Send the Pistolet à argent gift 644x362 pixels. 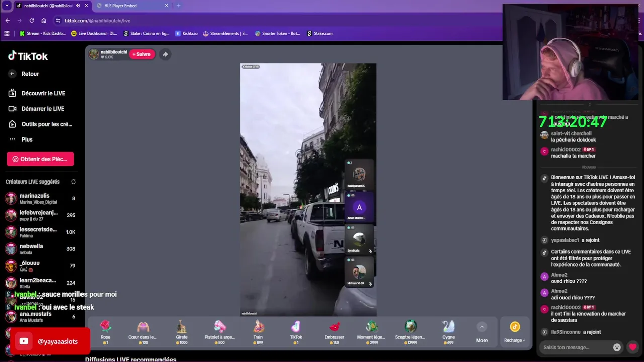[220, 332]
